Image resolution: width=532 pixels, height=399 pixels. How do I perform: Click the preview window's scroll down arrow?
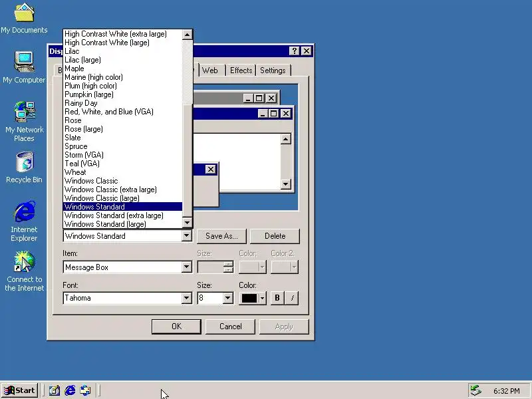286,184
